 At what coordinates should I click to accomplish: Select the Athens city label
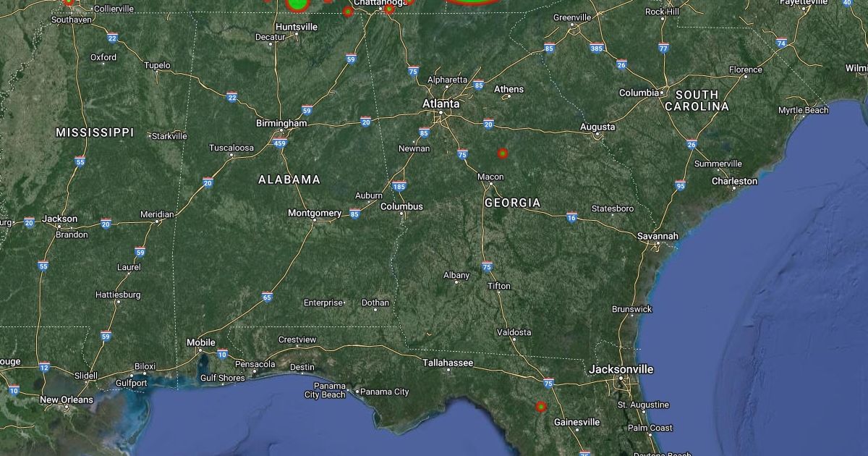(x=509, y=89)
